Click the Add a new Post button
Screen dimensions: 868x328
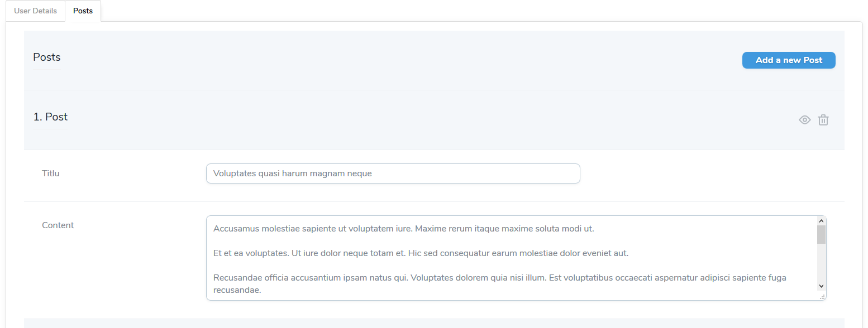(789, 60)
